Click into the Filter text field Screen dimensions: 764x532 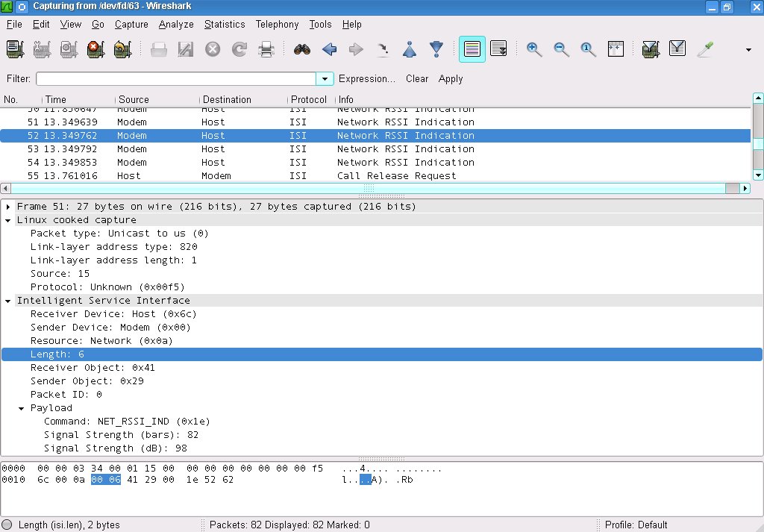[176, 79]
